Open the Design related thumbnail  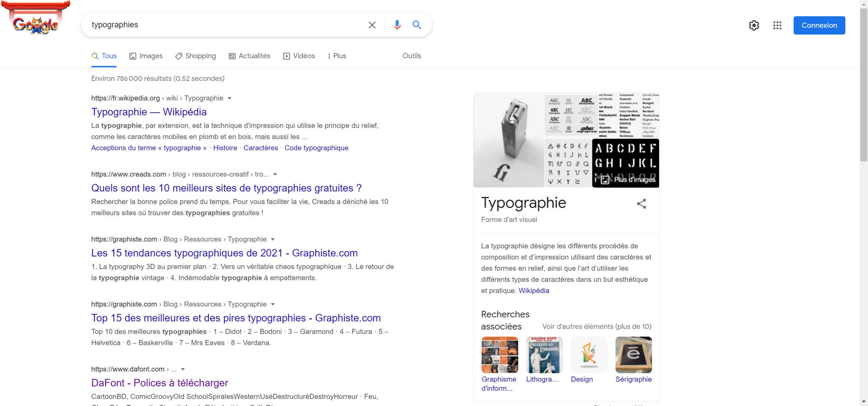click(x=589, y=355)
